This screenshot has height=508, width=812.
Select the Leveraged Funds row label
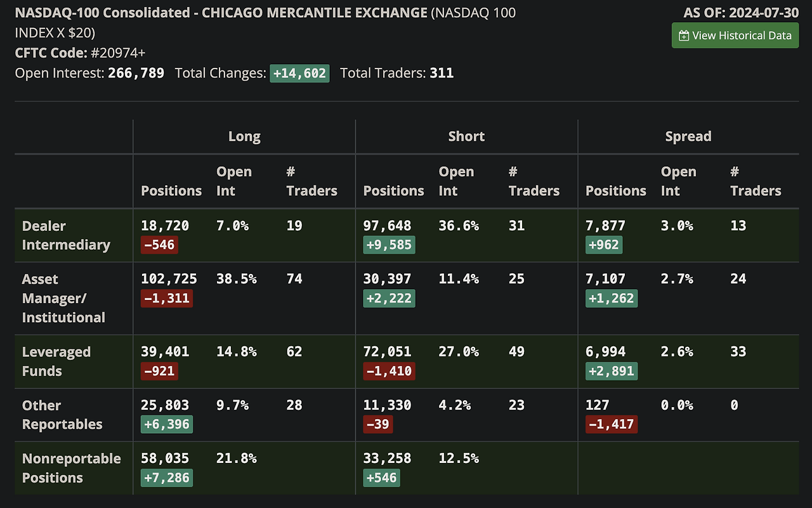(x=57, y=361)
